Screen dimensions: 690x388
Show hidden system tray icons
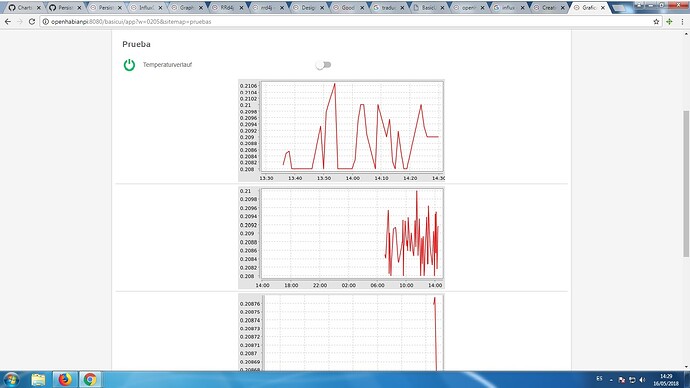pos(611,380)
